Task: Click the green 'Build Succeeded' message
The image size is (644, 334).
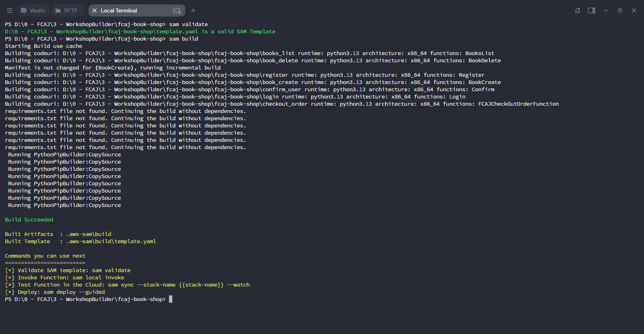Action: tap(29, 219)
